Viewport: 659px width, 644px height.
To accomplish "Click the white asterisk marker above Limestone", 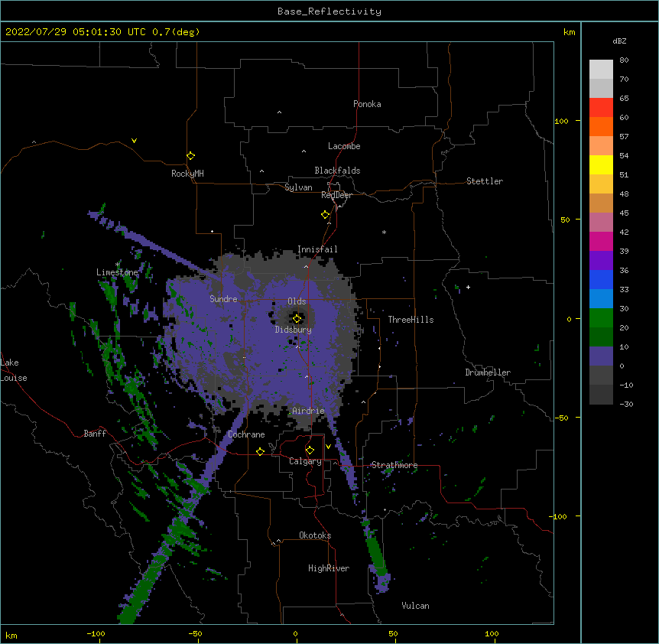I will (117, 265).
